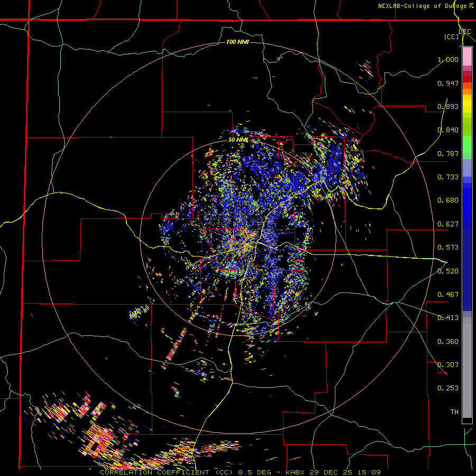Click the 0.787 scale value
Screen dimensions: 476x476
(x=448, y=153)
